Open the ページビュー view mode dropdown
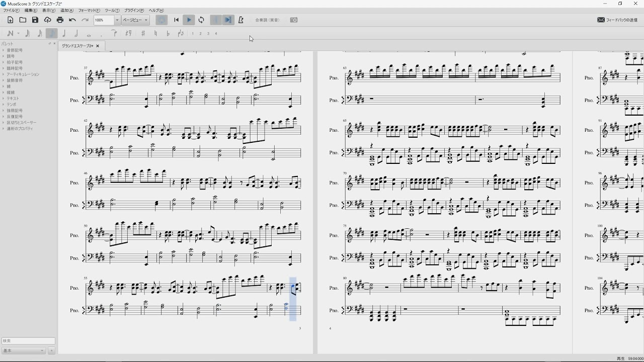The image size is (644, 362). 136,20
